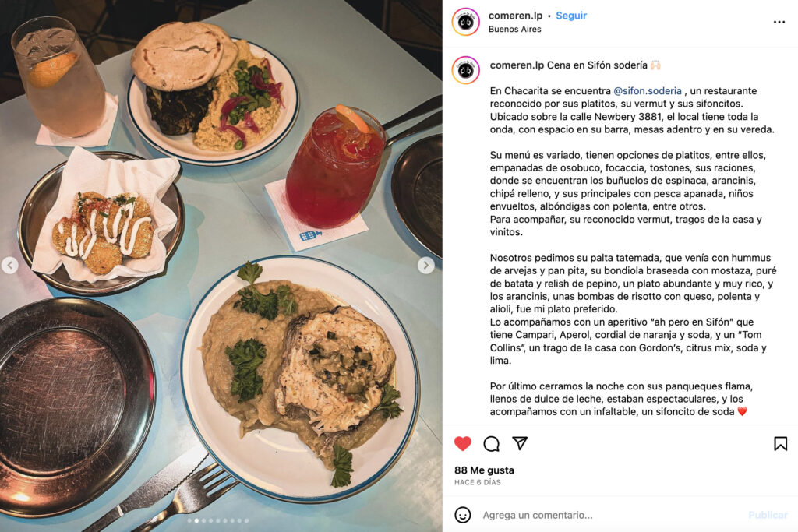Click Seguir to follow comeren.lp
Screen dimensions: 798x532
[571, 16]
